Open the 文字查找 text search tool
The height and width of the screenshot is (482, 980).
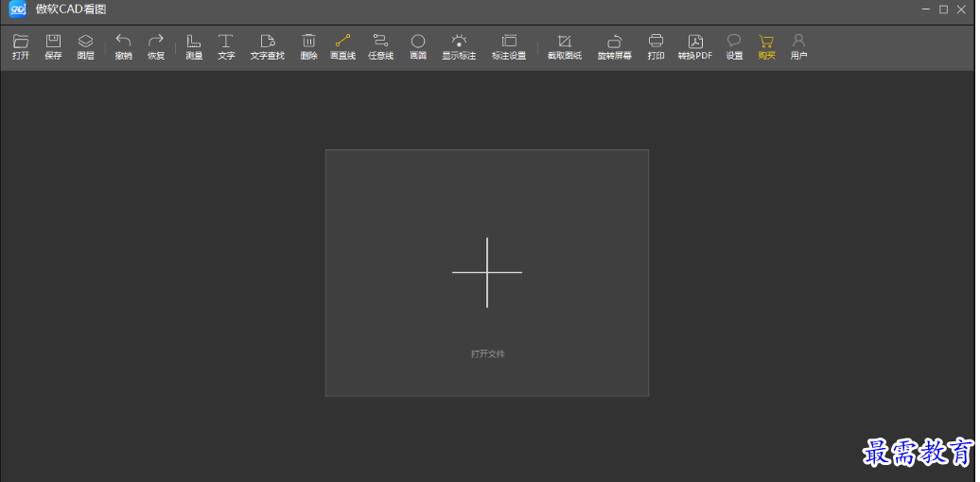pos(268,47)
